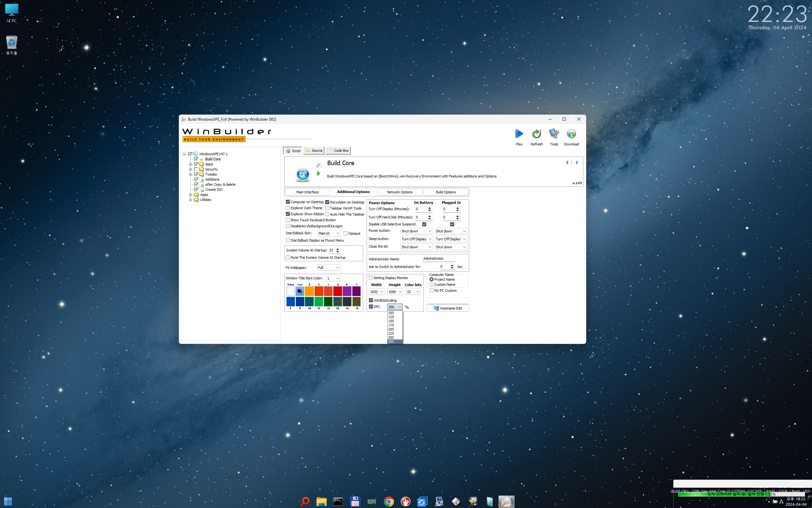Go to next script with right blue arrow
The height and width of the screenshot is (508, 812).
(x=577, y=162)
